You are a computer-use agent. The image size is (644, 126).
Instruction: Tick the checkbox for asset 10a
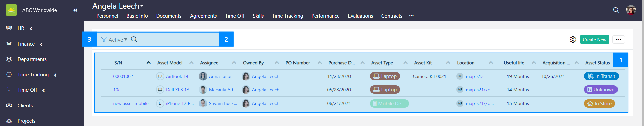105,90
